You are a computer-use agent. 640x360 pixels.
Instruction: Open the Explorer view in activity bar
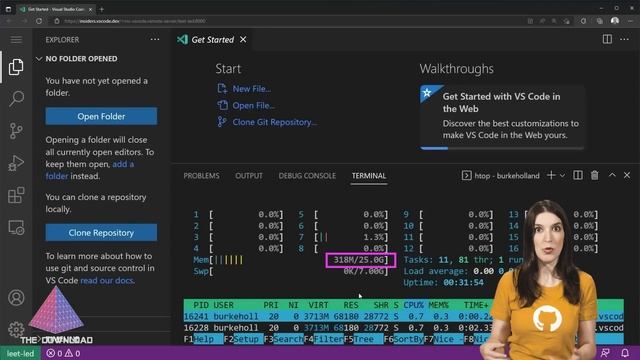[x=16, y=67]
